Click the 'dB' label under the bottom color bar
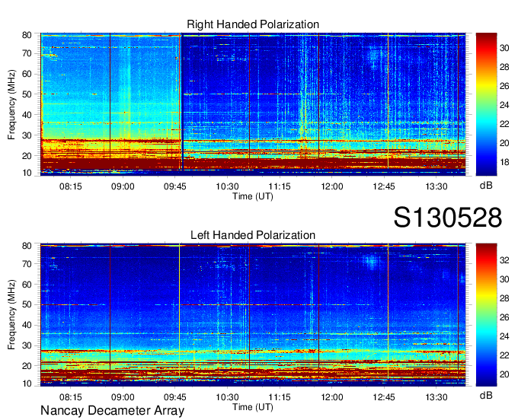 click(486, 395)
